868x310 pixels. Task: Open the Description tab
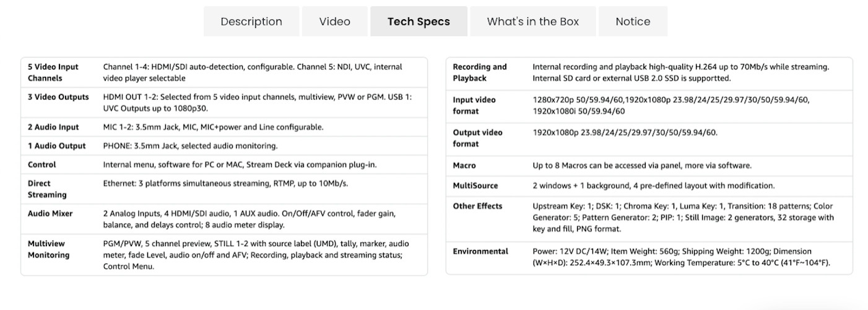251,22
